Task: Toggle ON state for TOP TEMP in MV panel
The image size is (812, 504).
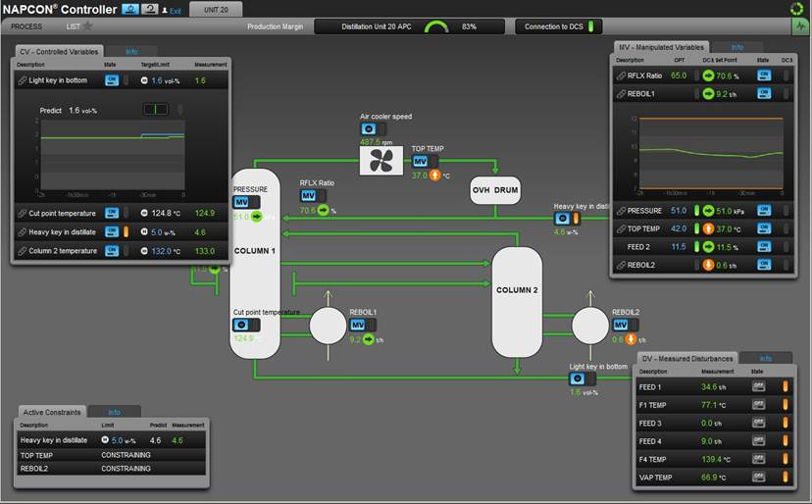Action: tap(764, 228)
